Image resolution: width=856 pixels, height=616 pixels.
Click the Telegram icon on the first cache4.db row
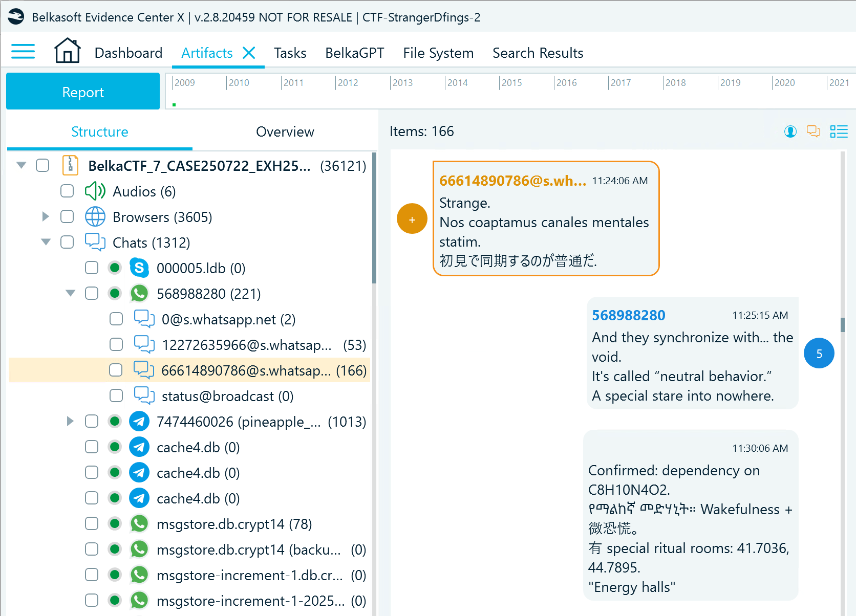(x=139, y=447)
